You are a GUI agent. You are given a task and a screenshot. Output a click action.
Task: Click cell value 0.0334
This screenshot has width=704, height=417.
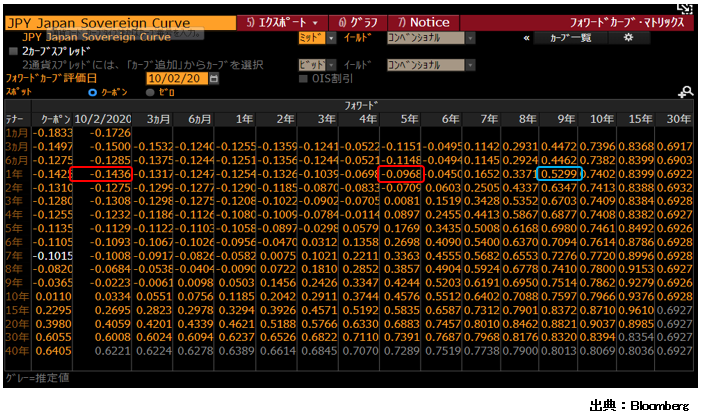(113, 296)
